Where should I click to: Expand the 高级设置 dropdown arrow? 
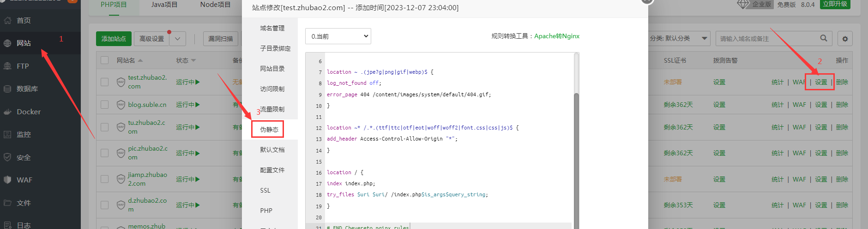point(178,39)
